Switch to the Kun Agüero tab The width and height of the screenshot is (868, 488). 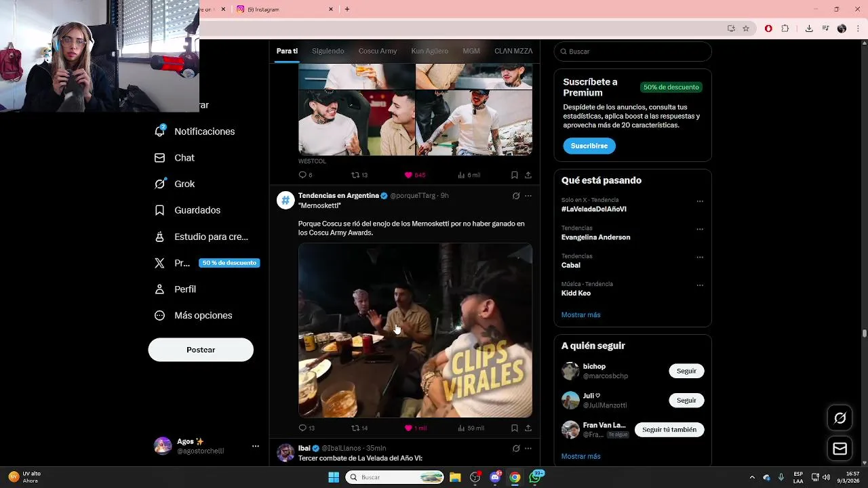pyautogui.click(x=429, y=51)
